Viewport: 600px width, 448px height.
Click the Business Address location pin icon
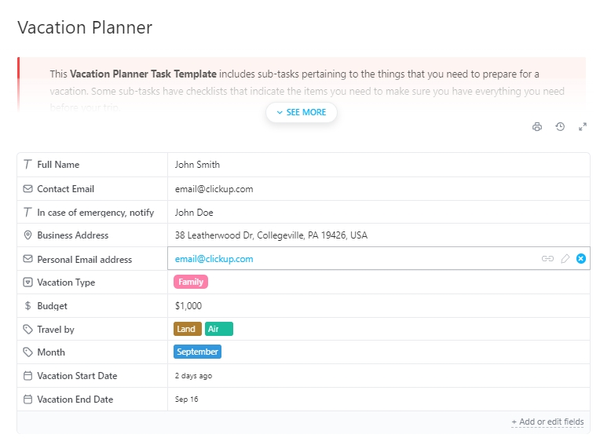click(27, 235)
